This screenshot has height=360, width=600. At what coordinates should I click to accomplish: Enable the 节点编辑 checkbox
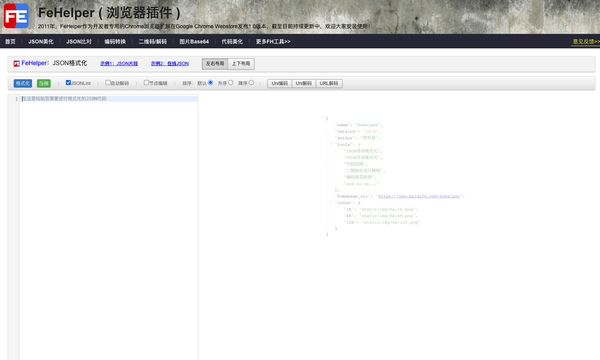click(146, 83)
